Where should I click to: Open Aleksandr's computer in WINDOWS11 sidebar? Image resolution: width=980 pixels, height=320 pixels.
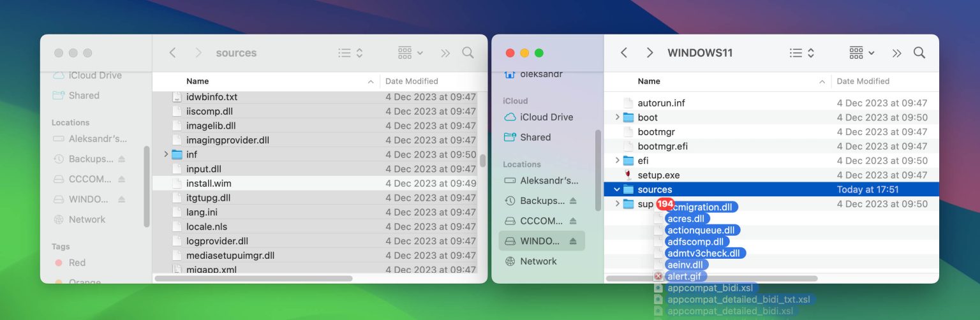(x=542, y=180)
